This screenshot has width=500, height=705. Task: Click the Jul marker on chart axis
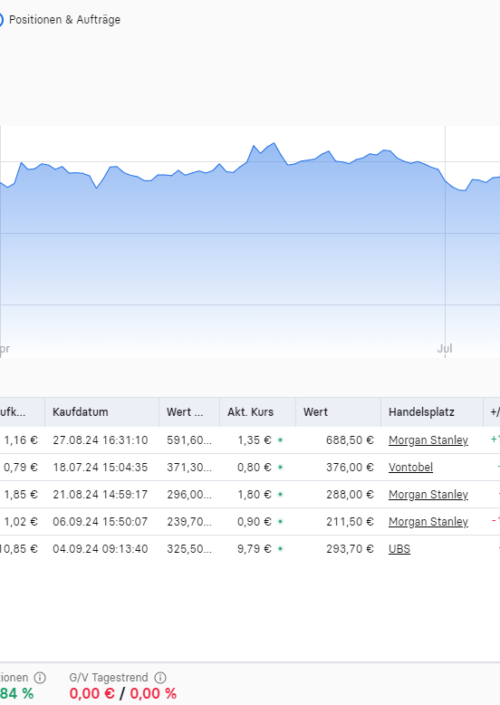pos(445,348)
